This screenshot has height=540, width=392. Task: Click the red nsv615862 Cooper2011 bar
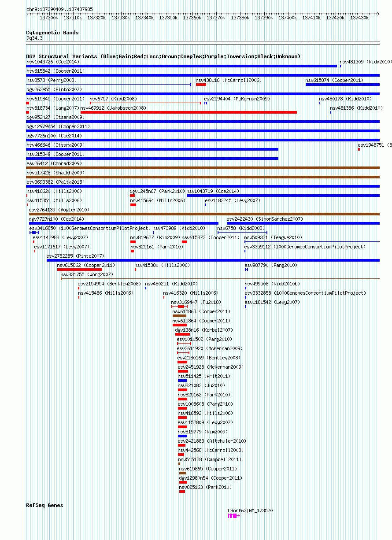[80, 270]
